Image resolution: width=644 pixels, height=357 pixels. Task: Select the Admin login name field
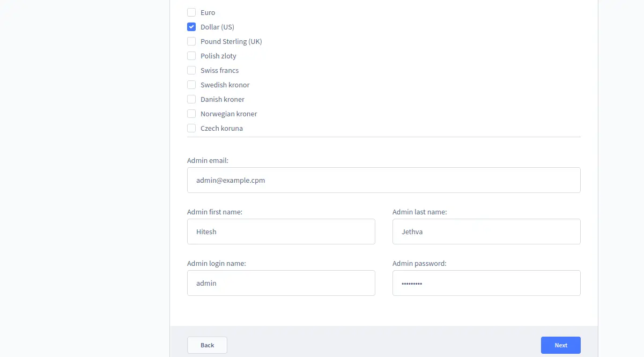[x=281, y=283]
